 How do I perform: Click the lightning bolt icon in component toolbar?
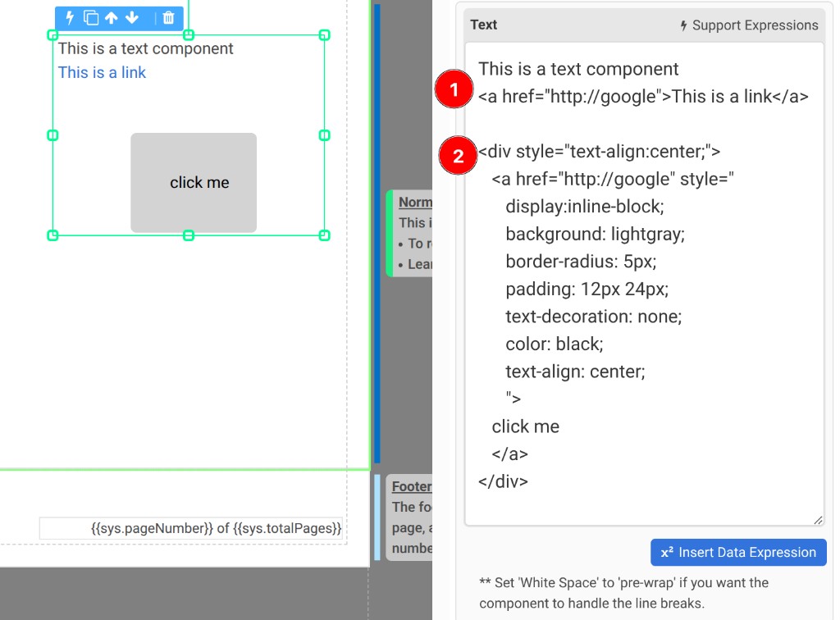tap(70, 17)
